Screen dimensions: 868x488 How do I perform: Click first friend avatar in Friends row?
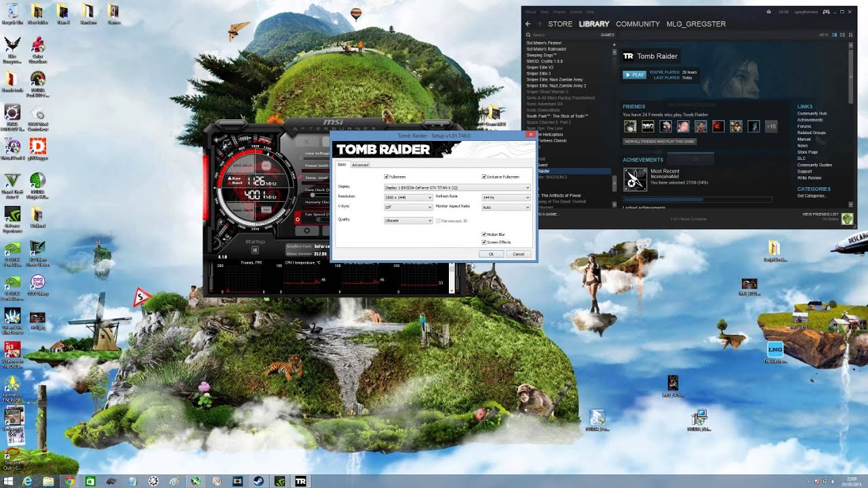630,126
